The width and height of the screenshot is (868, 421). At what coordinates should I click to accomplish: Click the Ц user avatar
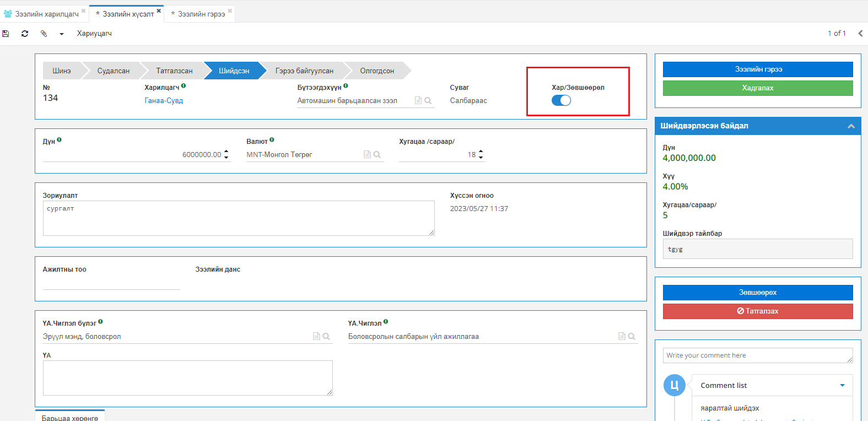(x=675, y=385)
